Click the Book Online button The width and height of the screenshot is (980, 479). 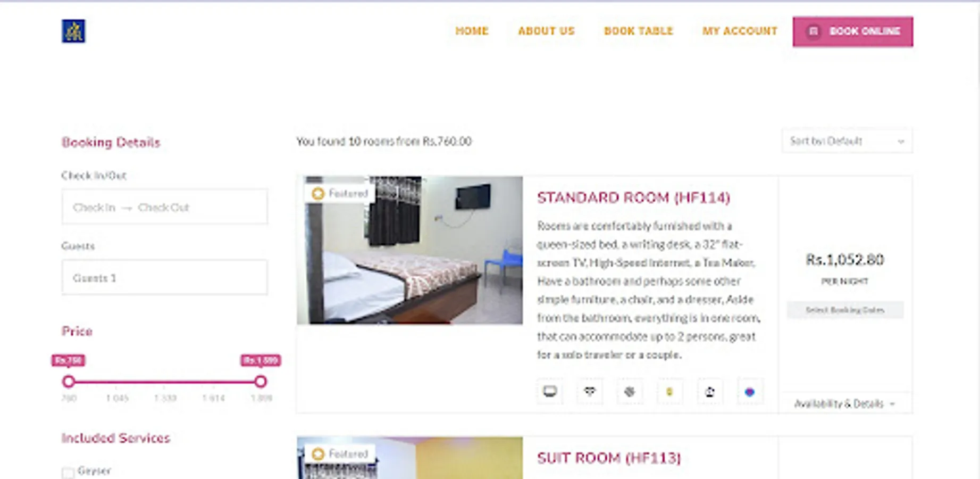(853, 31)
